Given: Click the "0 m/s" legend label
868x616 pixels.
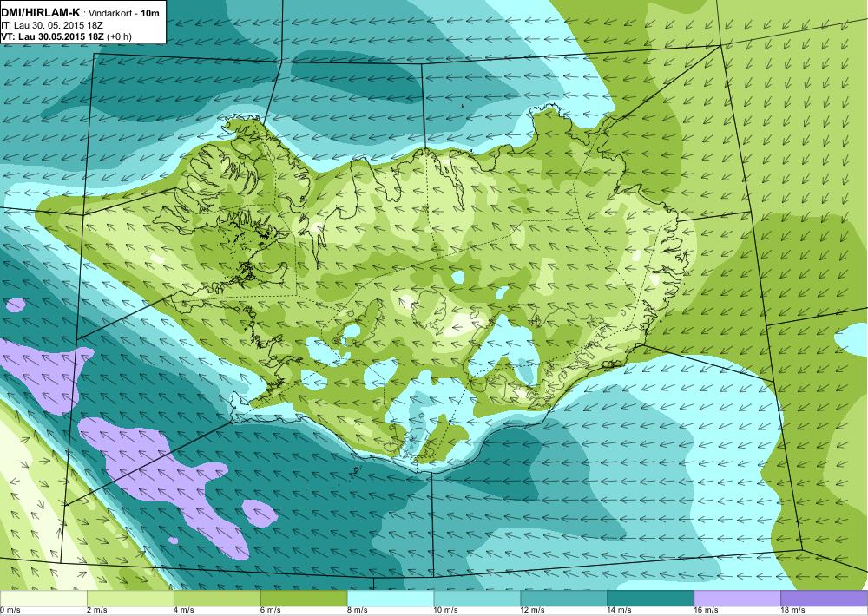Looking at the screenshot, I should tap(10, 610).
